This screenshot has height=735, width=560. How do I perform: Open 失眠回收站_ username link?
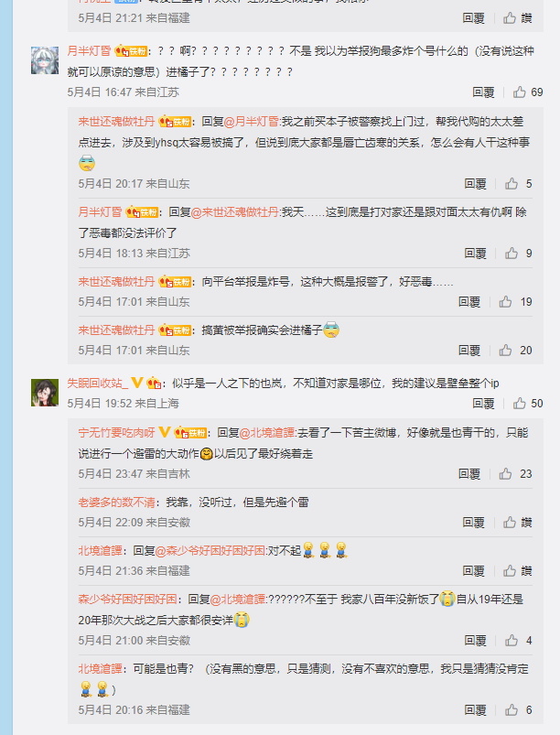tap(98, 384)
